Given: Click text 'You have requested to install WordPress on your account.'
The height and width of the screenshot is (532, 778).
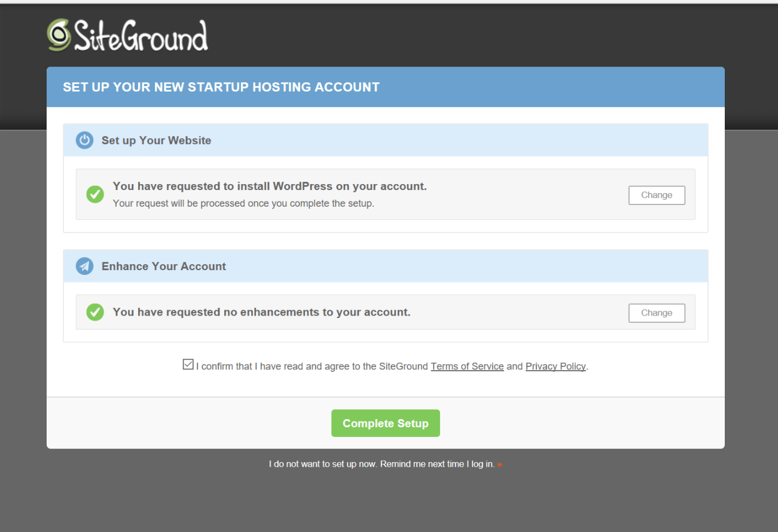Looking at the screenshot, I should tap(270, 186).
